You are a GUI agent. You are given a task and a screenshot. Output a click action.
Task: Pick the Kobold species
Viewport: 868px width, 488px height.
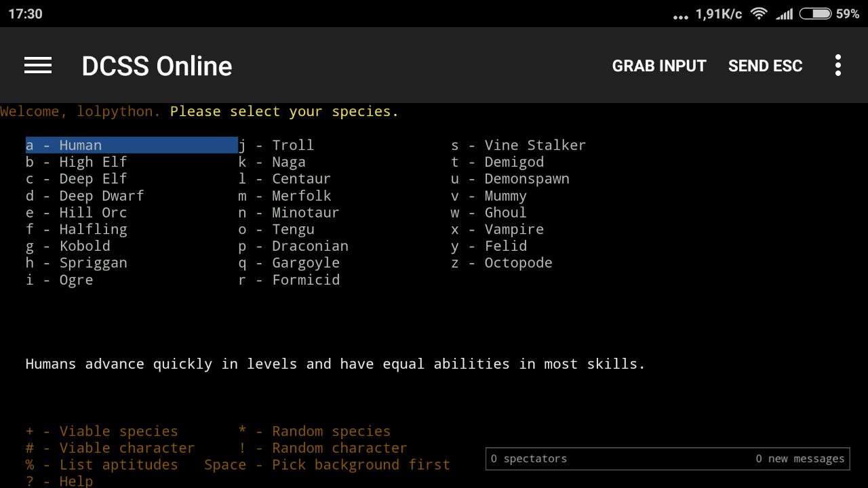click(x=68, y=246)
